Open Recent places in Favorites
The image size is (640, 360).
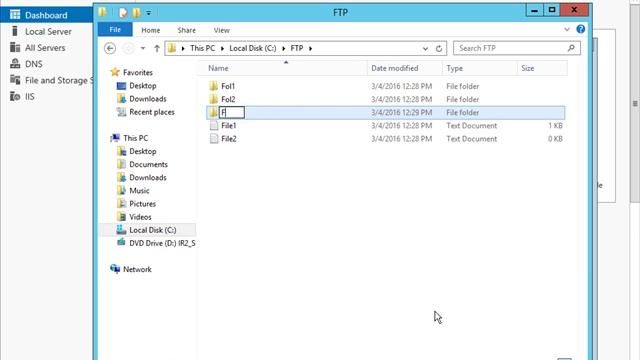(x=151, y=112)
